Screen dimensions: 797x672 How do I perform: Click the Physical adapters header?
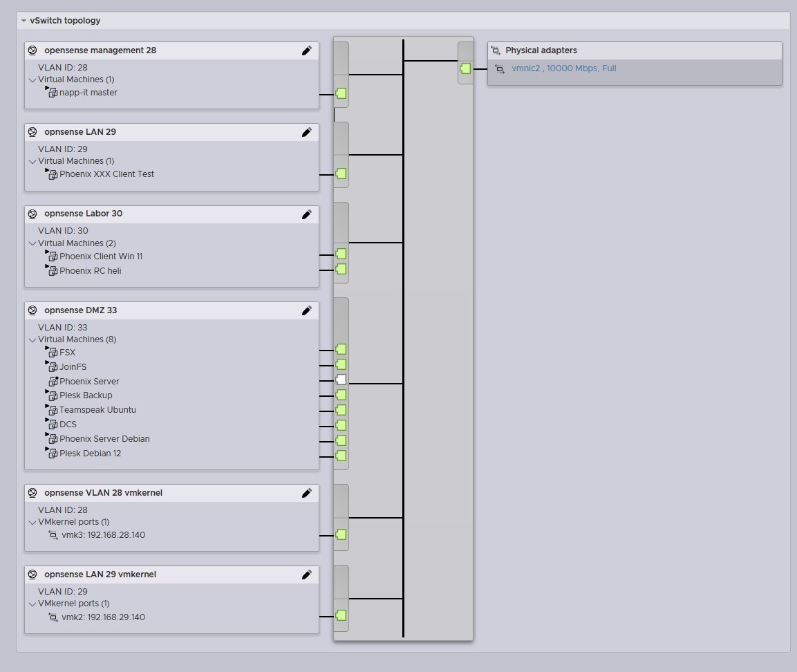[x=541, y=50]
